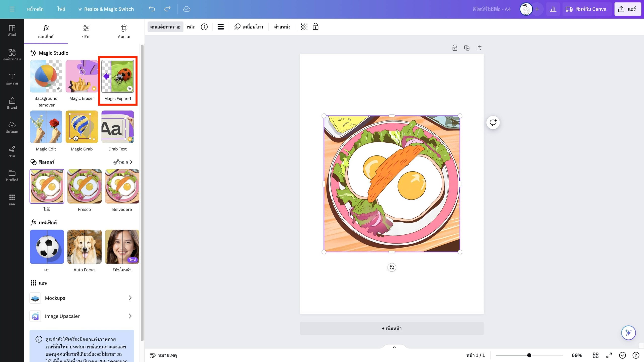The image size is (644, 362).
Task: Expand the page thumbnails chevron at bottom
Action: pyautogui.click(x=394, y=347)
